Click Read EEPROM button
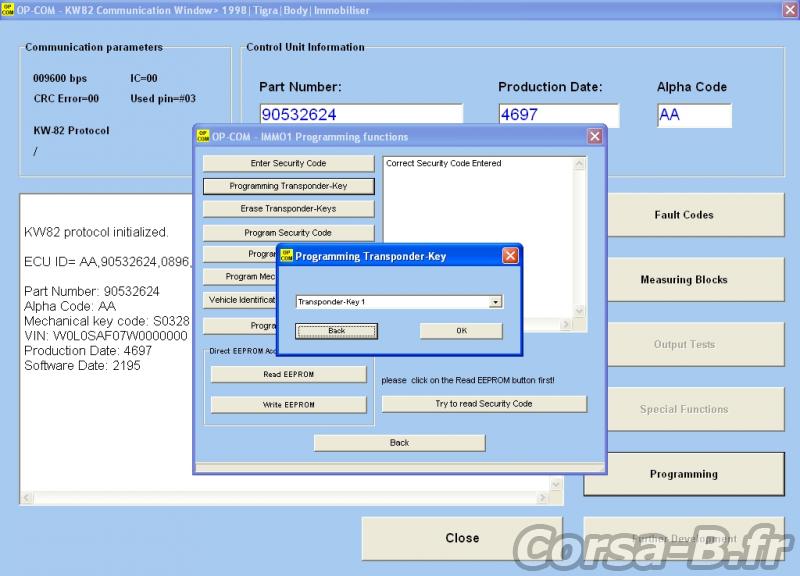 288,374
